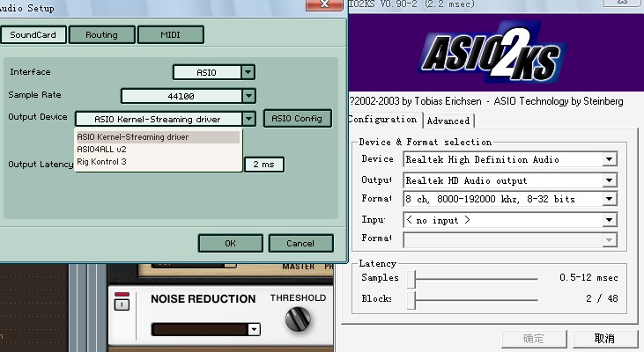
Task: Switch to the ASIO2KS Advanced tab
Action: click(448, 121)
